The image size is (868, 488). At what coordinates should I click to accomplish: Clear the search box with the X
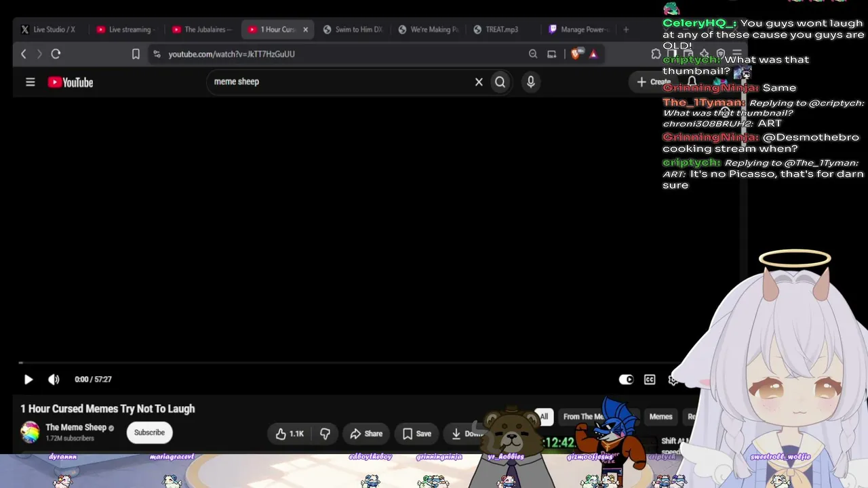pyautogui.click(x=479, y=82)
